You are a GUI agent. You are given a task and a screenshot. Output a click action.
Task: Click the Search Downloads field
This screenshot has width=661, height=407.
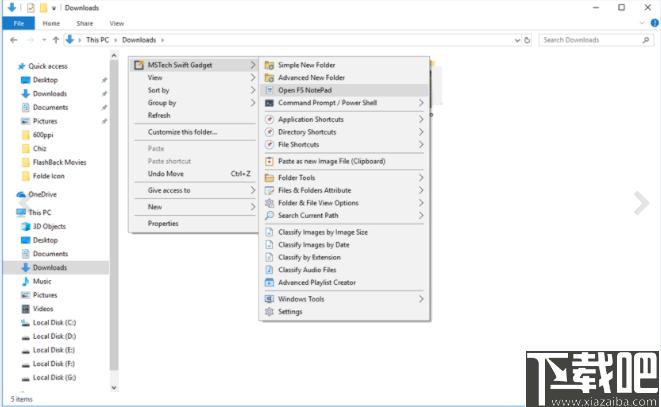pyautogui.click(x=596, y=40)
